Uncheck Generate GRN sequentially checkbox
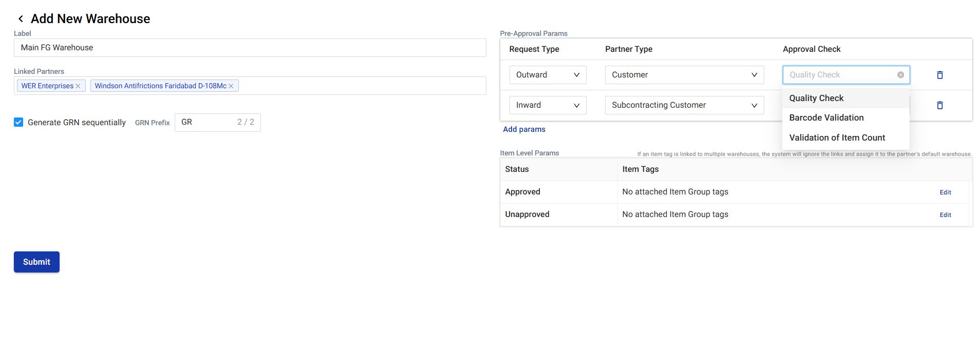Image resolution: width=980 pixels, height=354 pixels. (x=18, y=122)
